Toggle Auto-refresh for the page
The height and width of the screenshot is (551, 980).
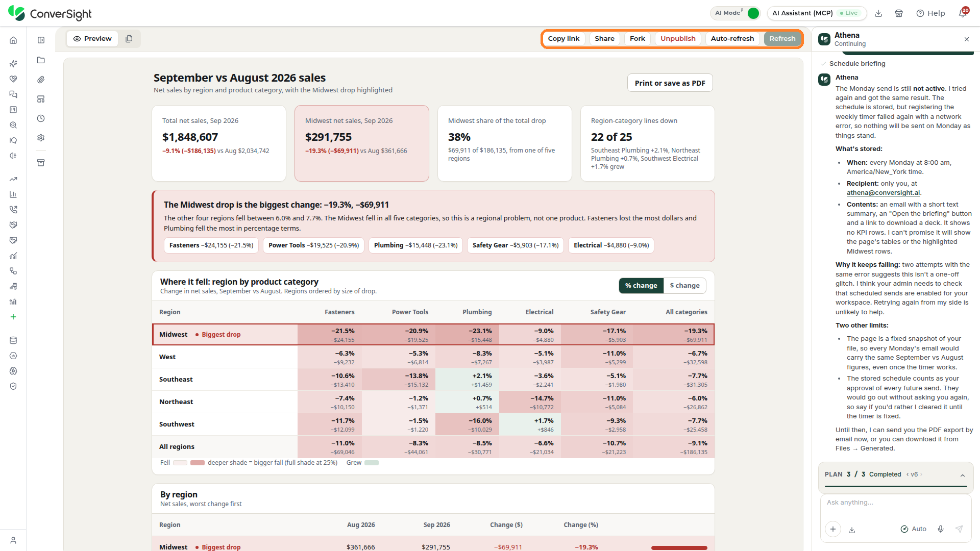732,39
